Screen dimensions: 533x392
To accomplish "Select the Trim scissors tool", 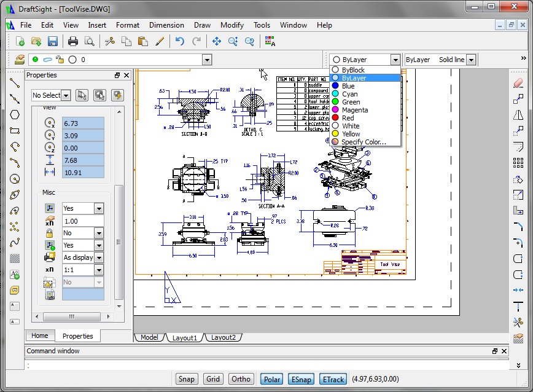I will click(518, 322).
